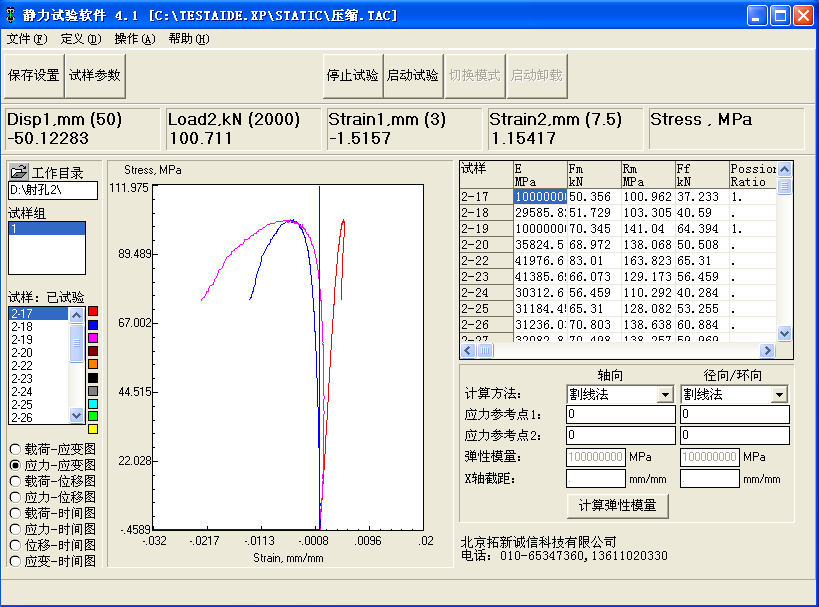Viewport: 819px width, 607px height.
Task: Click the axial X轴截距 input field
Action: pyautogui.click(x=596, y=478)
